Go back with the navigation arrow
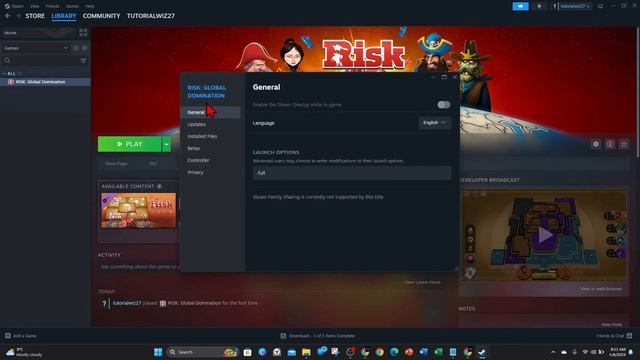This screenshot has height=360, width=640. pyautogui.click(x=8, y=16)
